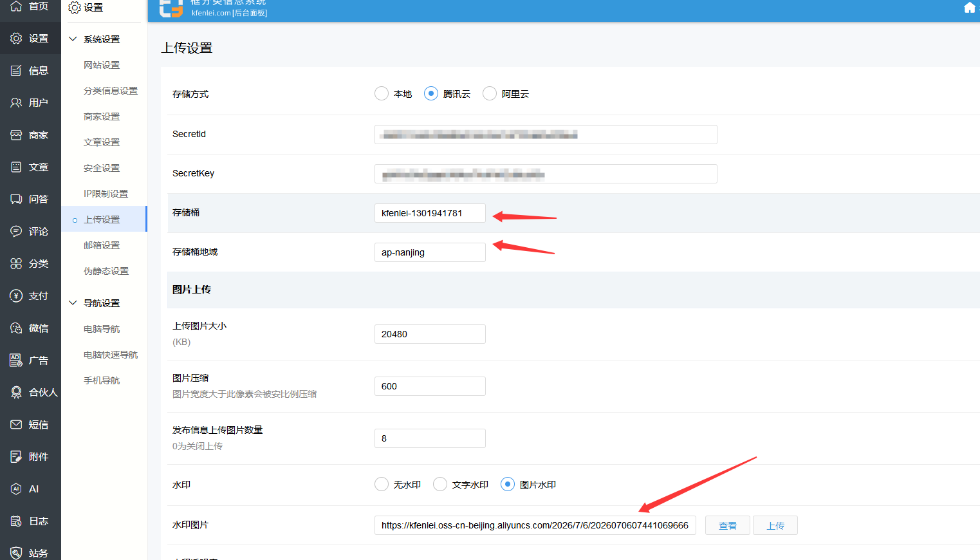Open the Ads (广告) sidebar icon
The width and height of the screenshot is (980, 560).
[16, 360]
